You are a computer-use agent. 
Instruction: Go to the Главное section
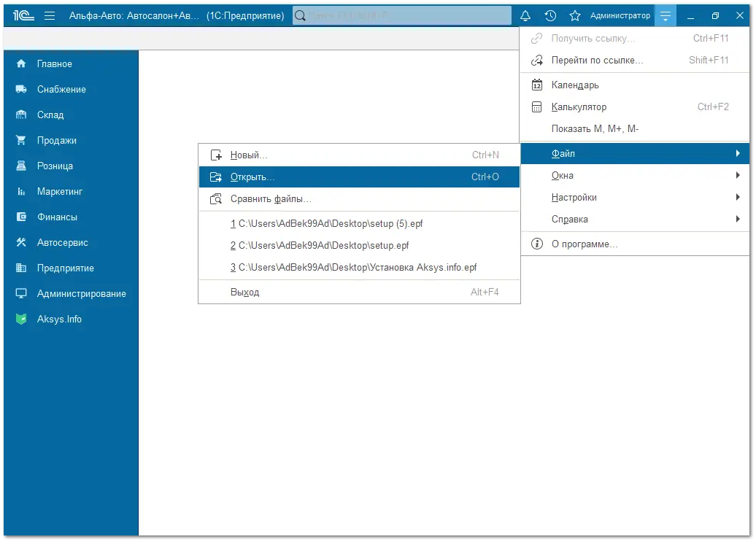point(71,63)
